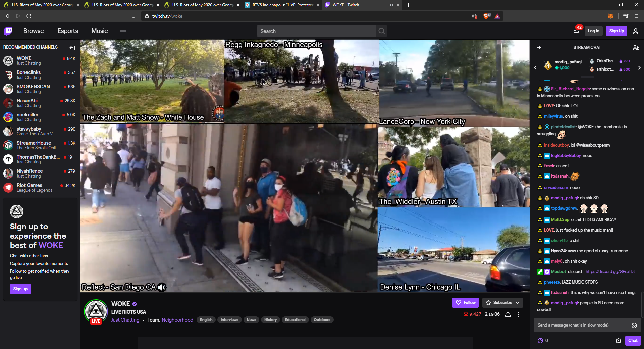
Task: Mute the WOKE Twitch tab audio
Action: [391, 5]
